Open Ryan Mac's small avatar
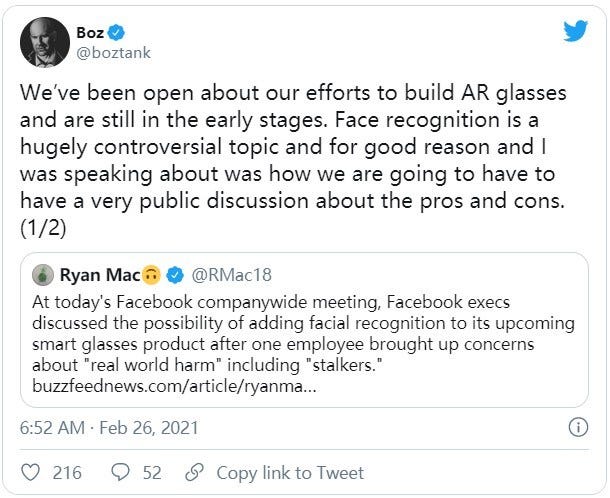Viewport: 610px width, 498px height. tap(43, 273)
